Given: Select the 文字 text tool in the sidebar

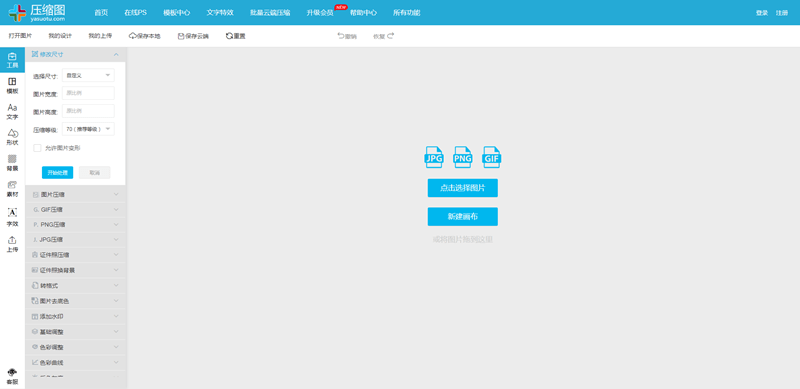Looking at the screenshot, I should [x=12, y=111].
